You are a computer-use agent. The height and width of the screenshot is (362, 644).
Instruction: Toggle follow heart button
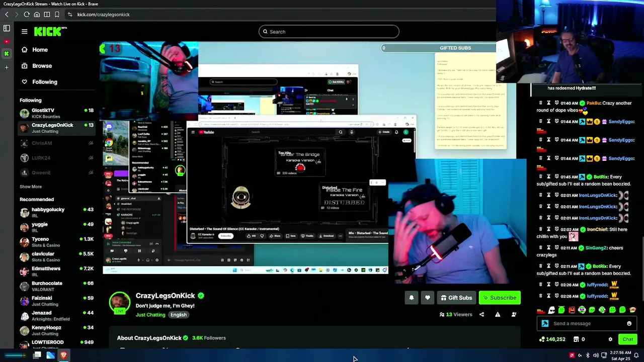(428, 298)
